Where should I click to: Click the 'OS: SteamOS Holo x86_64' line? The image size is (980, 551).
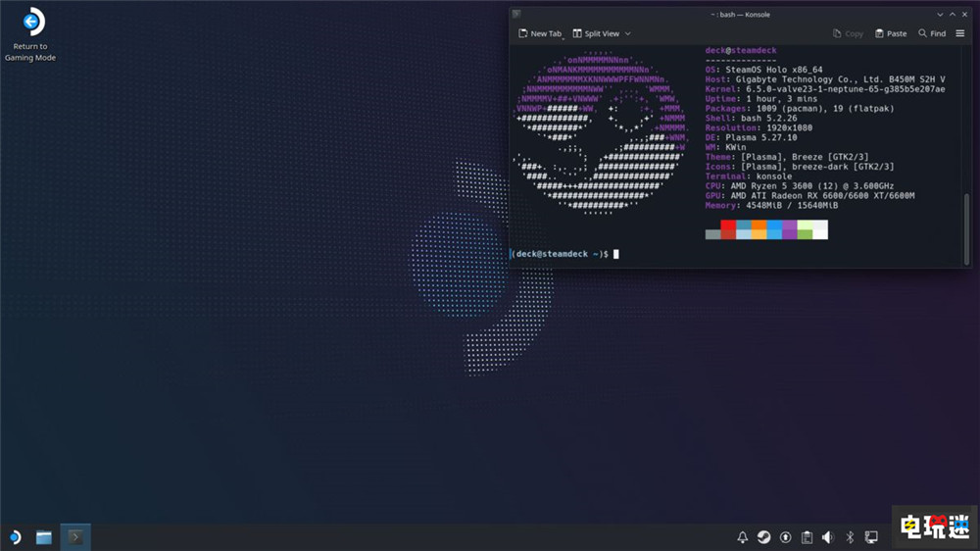click(763, 70)
